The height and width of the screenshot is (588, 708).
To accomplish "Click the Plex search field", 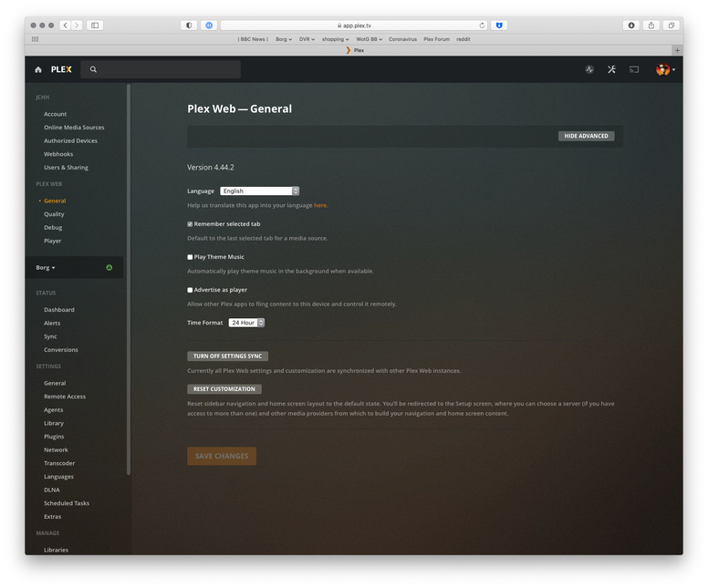I will click(161, 69).
